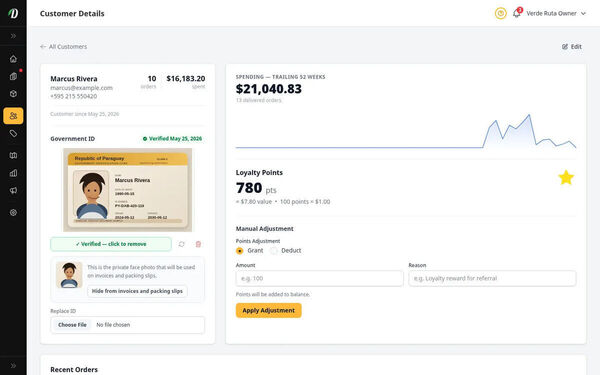Click Apply Adjustment button
This screenshot has width=600, height=375.
(x=269, y=310)
